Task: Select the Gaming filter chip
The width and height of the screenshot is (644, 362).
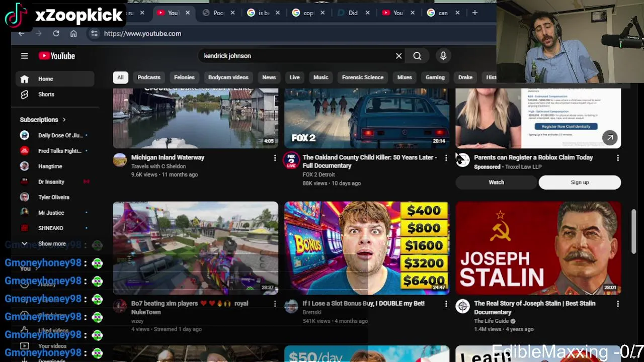Action: [435, 77]
